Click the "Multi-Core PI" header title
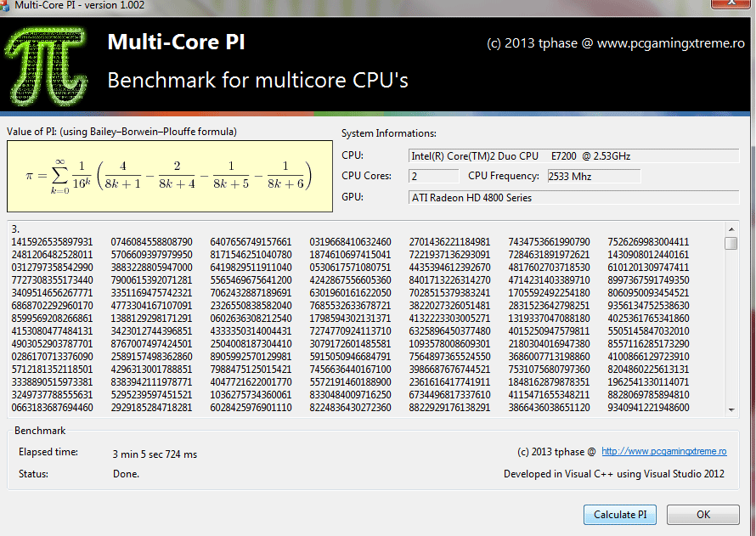The height and width of the screenshot is (536, 756). click(174, 42)
